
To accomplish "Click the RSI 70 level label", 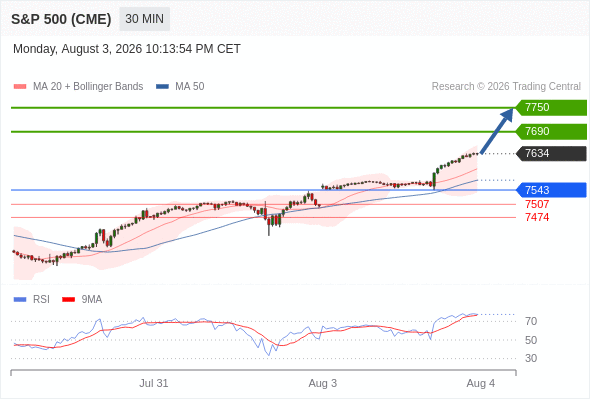I will click(531, 321).
